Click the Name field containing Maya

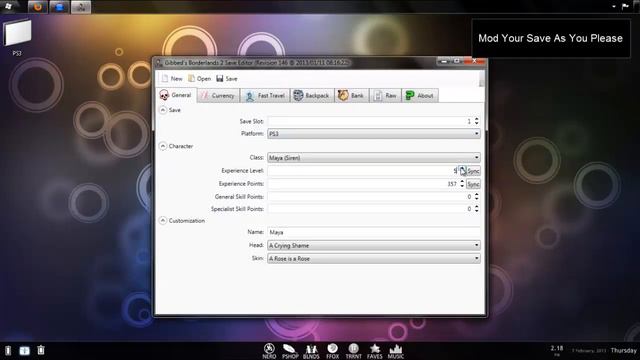click(x=373, y=232)
